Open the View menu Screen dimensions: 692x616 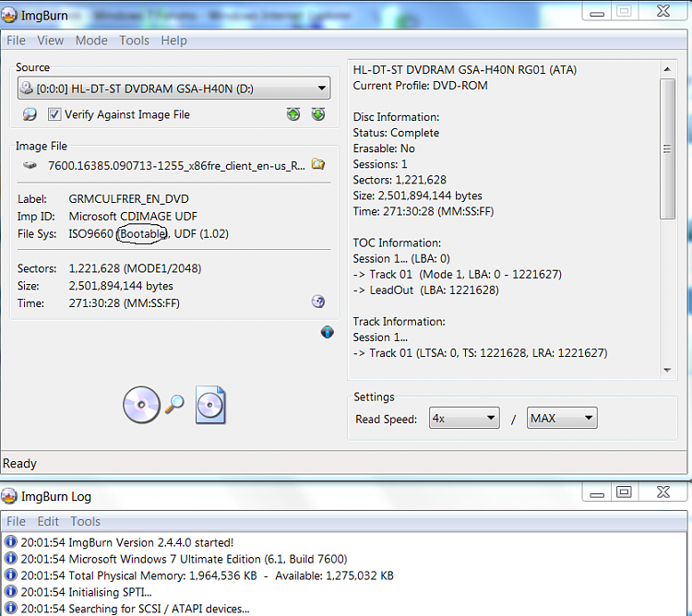click(x=51, y=41)
